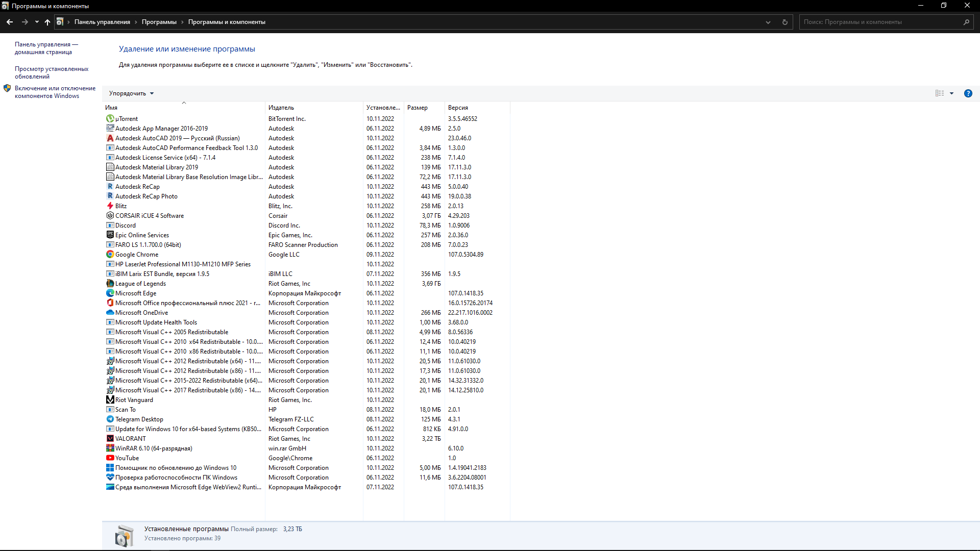Click version 107.0.5304.89 cell
980x551 pixels.
(x=465, y=254)
